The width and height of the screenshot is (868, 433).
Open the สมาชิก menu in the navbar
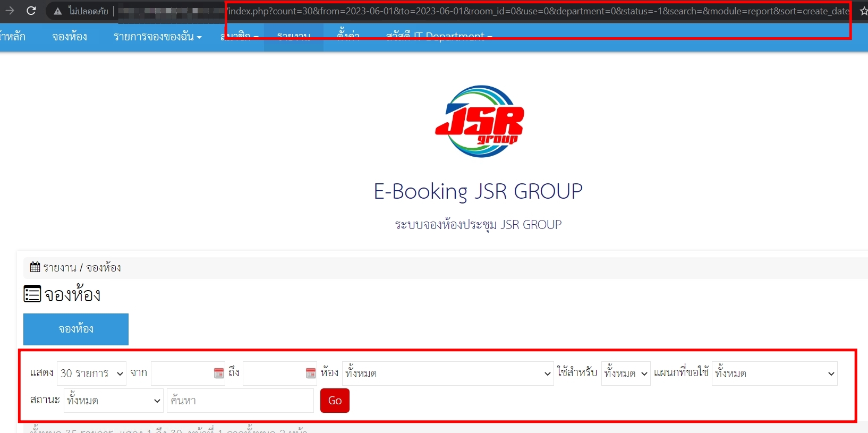click(x=239, y=37)
